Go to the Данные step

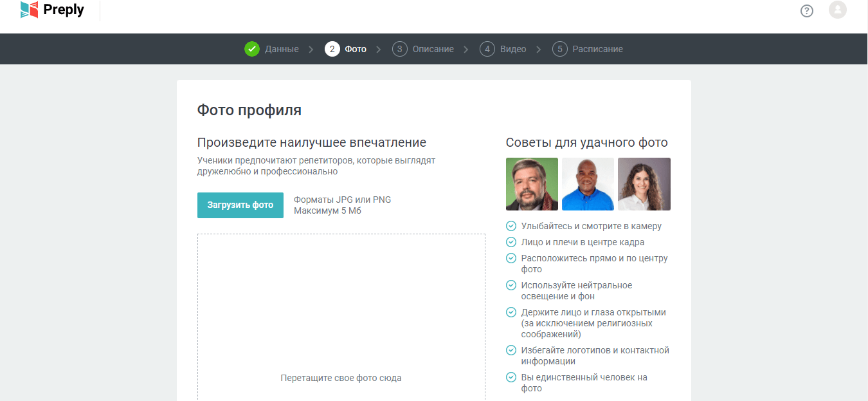tap(282, 49)
